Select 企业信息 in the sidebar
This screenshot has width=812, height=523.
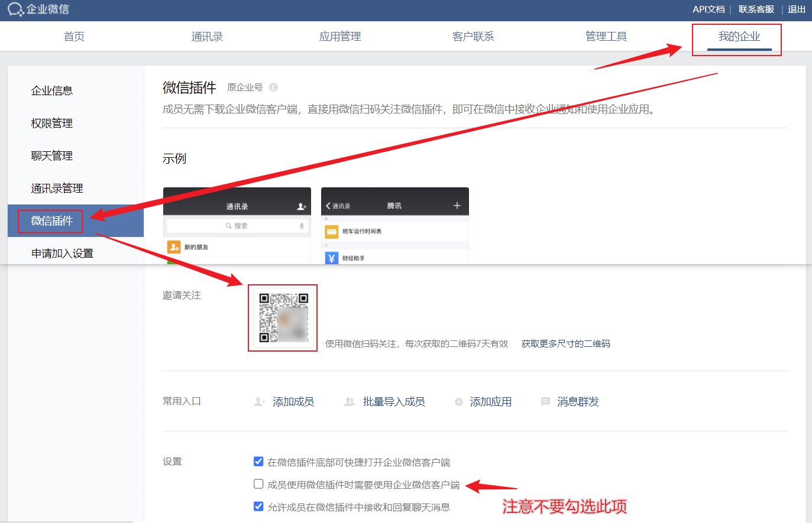[x=51, y=90]
